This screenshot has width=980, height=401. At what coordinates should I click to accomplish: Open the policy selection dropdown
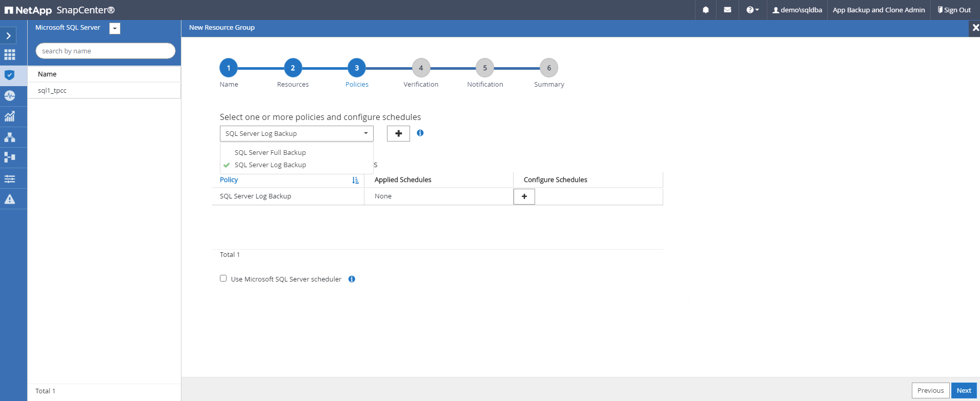pyautogui.click(x=297, y=133)
